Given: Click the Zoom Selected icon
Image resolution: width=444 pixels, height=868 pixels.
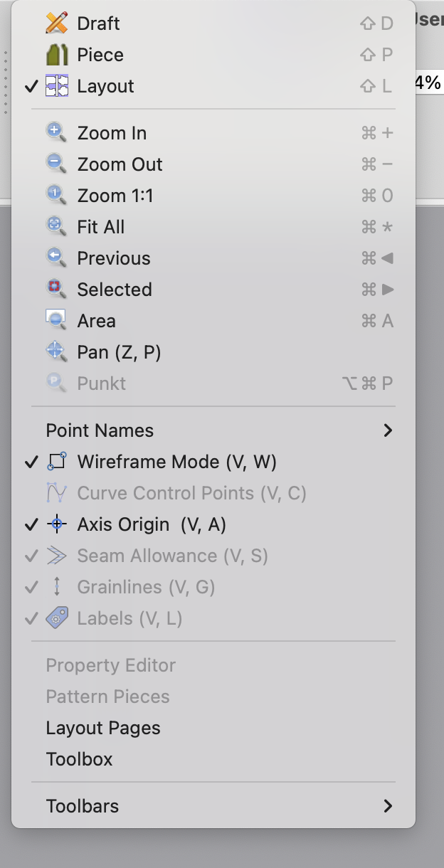Looking at the screenshot, I should tap(56, 290).
